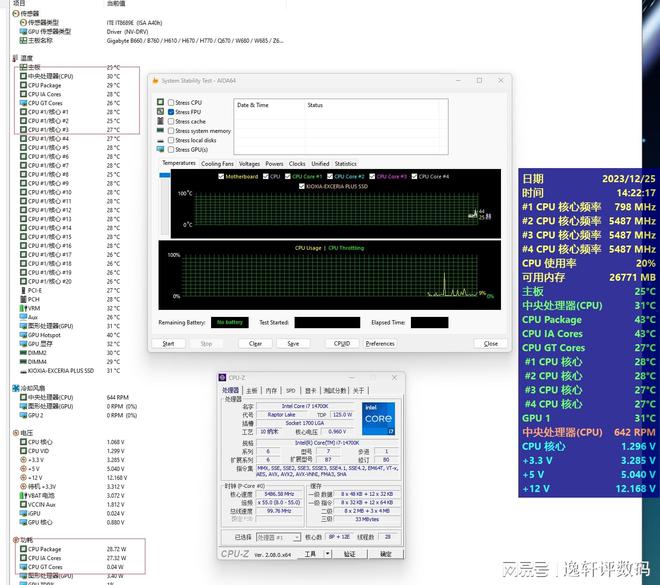
Task: Click the Stress cache icon
Action: tap(160, 121)
